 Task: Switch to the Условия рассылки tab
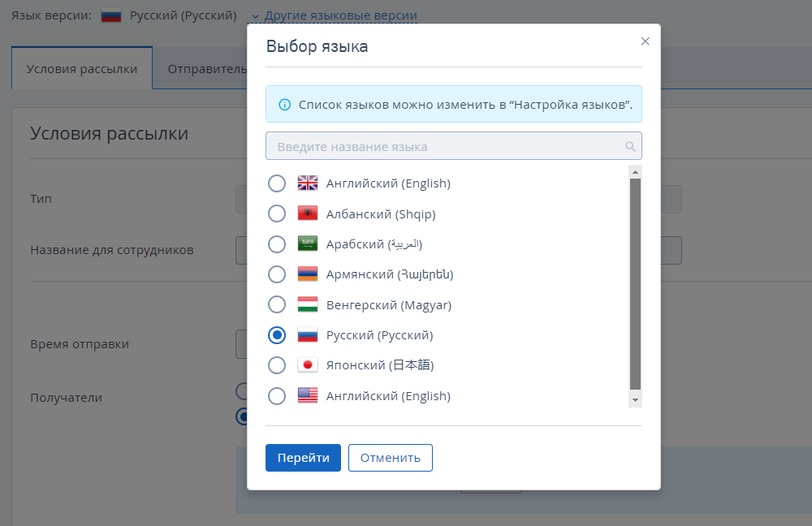tap(82, 69)
